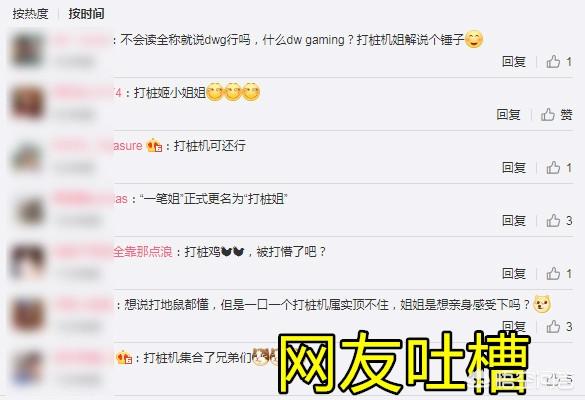Viewport: 585px width, 400px height.
Task: Reply to the dw gaming comment
Action: click(514, 62)
